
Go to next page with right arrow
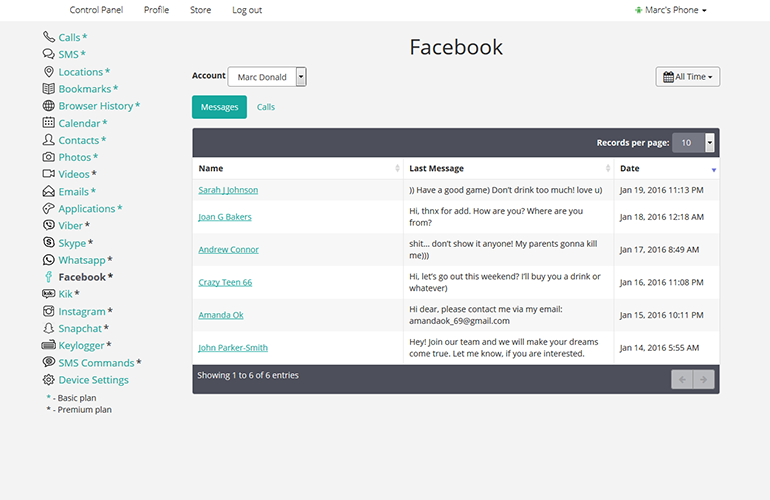click(704, 379)
